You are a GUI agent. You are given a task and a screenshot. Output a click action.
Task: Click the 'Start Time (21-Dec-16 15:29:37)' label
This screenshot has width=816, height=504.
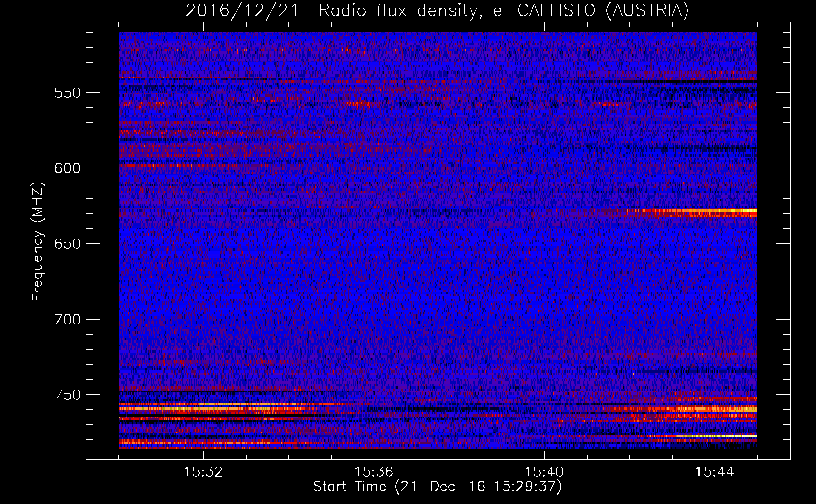click(437, 487)
